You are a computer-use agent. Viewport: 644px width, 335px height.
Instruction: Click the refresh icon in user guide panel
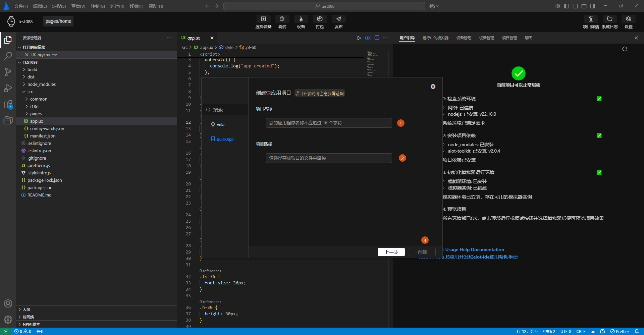625,49
